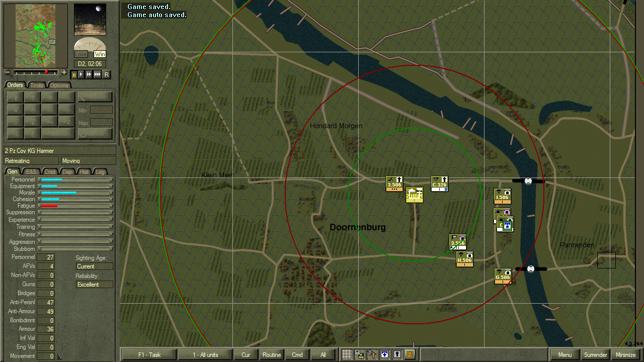This screenshot has height=362, width=644.
Task: Click the game clock 'D2, 02:06'
Action: pos(90,64)
